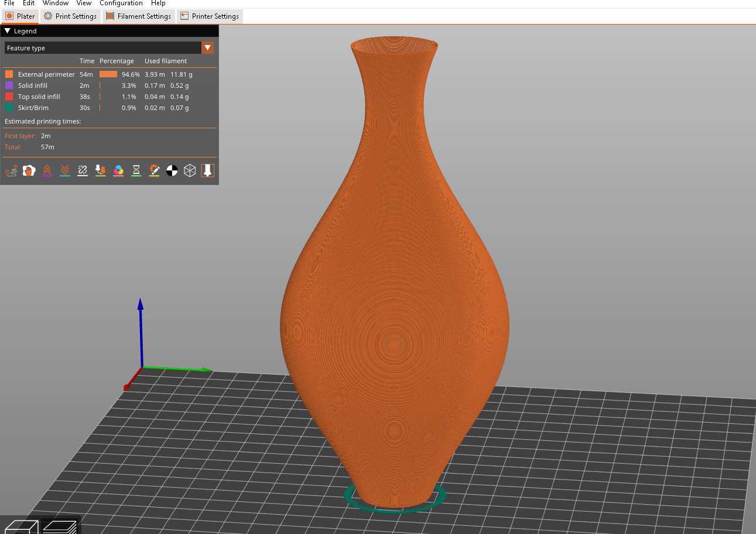Toggle the Solid infill legend row
756x534 pixels.
tap(110, 85)
